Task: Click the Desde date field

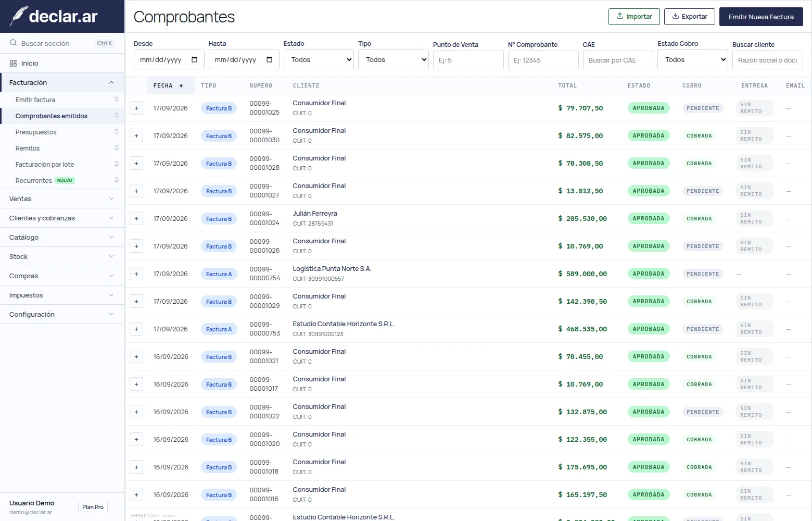Action: [169, 59]
